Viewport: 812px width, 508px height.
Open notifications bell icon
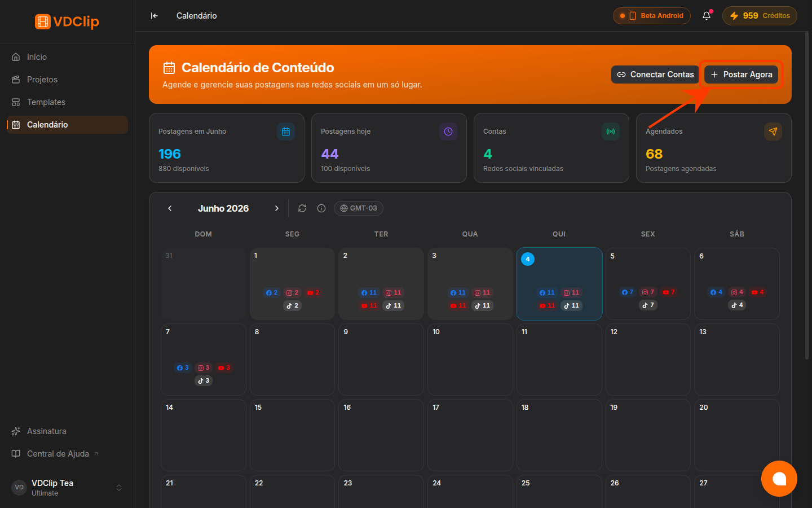click(707, 16)
